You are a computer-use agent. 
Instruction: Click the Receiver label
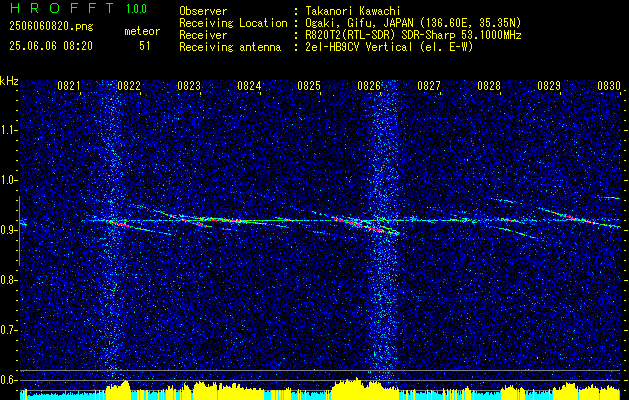(203, 35)
